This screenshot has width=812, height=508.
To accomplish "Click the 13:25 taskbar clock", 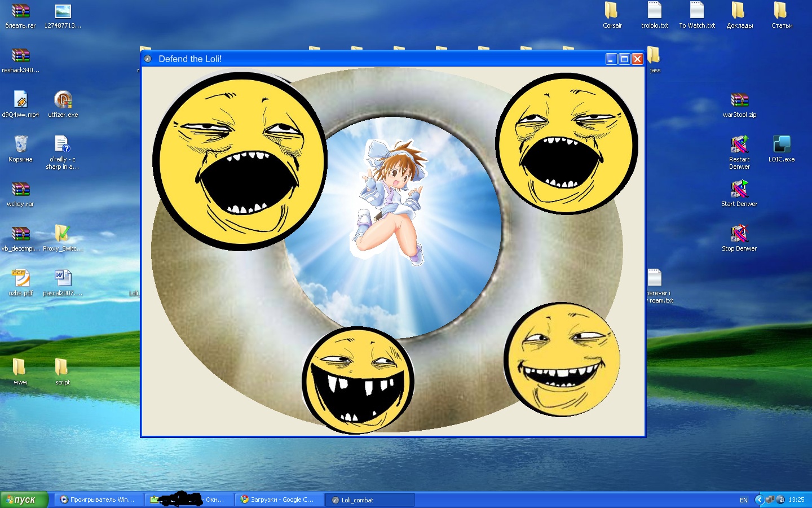I will (x=796, y=500).
